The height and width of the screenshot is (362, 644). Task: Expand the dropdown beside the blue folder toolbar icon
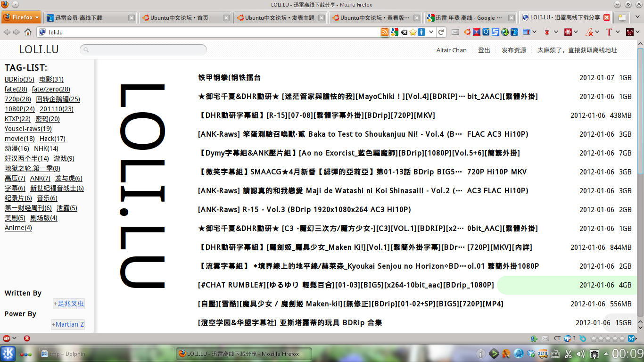pos(536,32)
